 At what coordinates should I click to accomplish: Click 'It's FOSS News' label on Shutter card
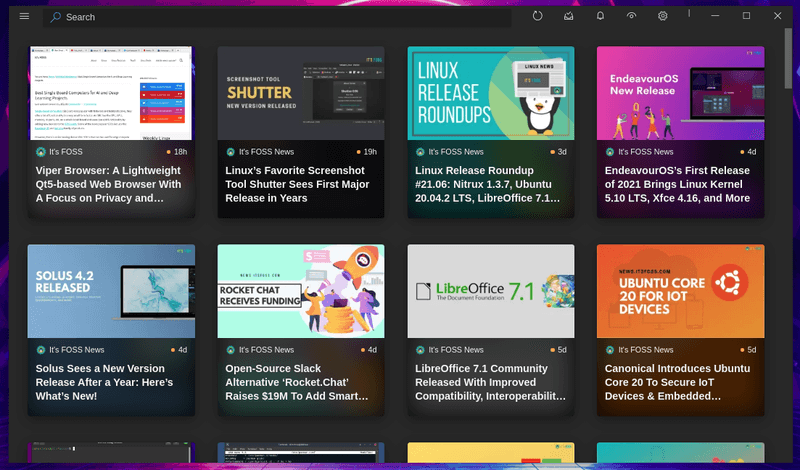pos(266,152)
